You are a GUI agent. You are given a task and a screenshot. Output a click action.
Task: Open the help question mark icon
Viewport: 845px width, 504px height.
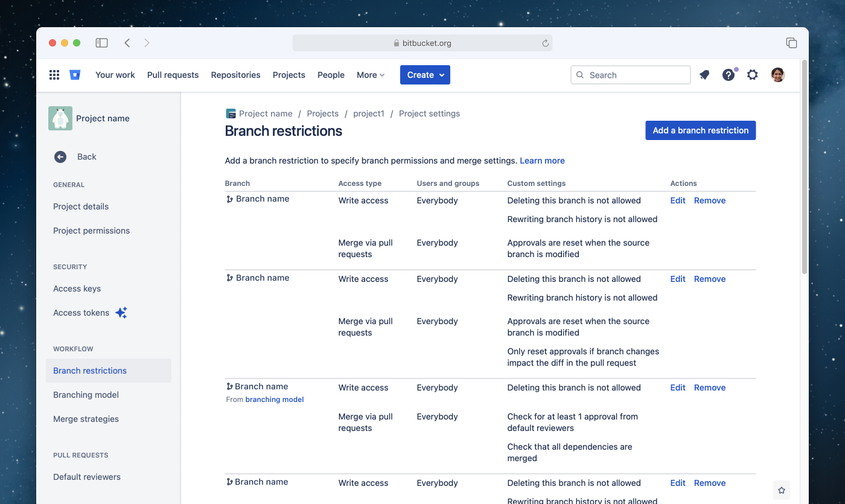pos(729,75)
